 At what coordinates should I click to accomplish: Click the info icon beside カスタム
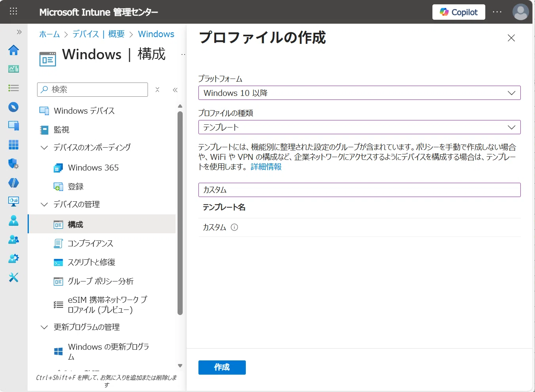tap(234, 227)
